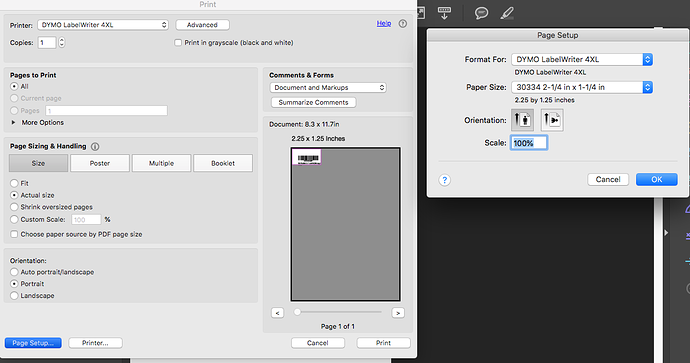Switch to the Size tab

click(38, 163)
